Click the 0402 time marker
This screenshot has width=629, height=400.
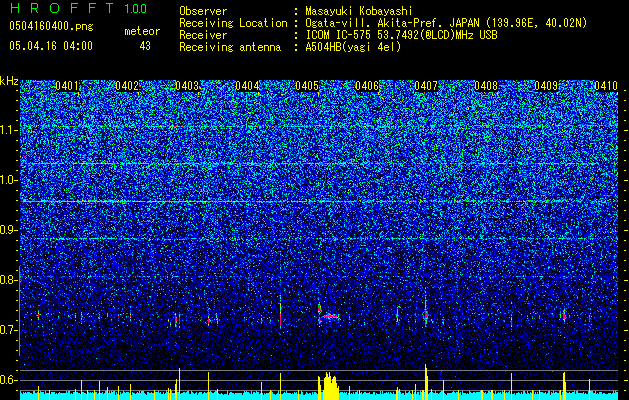pos(127,86)
